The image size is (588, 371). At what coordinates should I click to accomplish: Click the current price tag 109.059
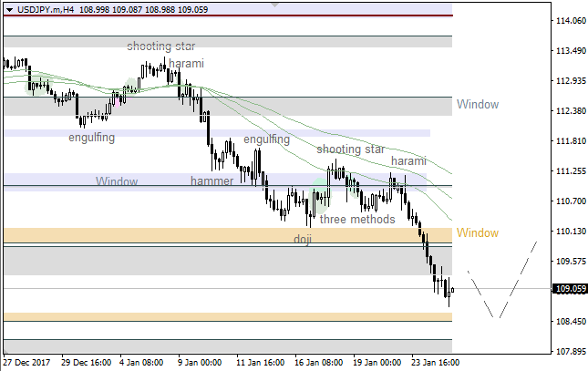(x=571, y=289)
